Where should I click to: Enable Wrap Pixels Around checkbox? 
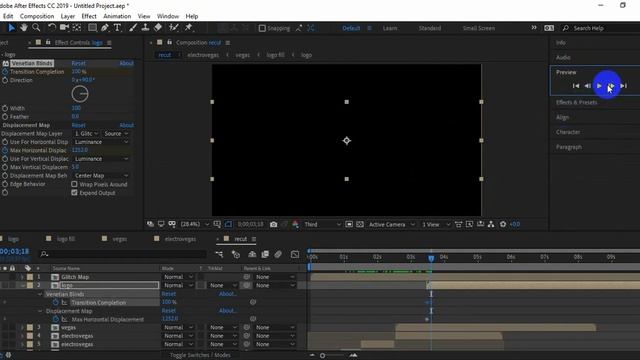pyautogui.click(x=74, y=184)
